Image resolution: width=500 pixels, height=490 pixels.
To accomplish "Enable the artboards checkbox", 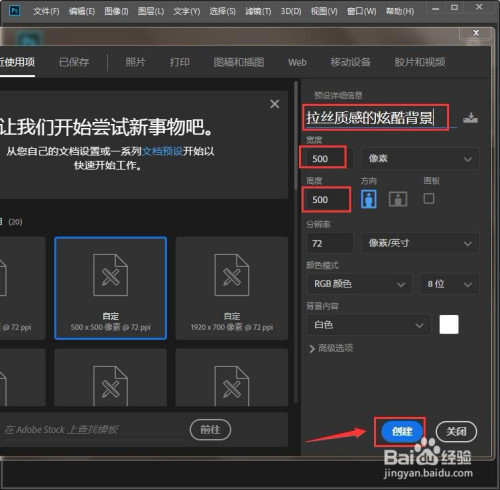I will (x=429, y=199).
